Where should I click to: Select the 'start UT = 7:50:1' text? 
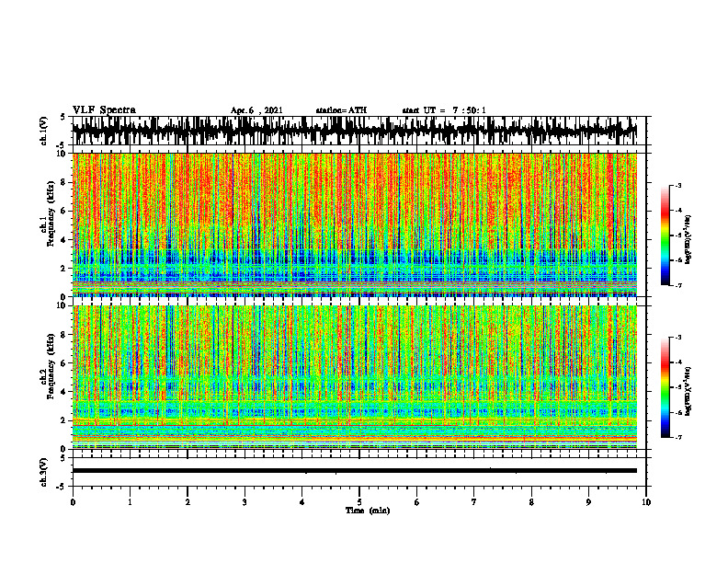(444, 110)
